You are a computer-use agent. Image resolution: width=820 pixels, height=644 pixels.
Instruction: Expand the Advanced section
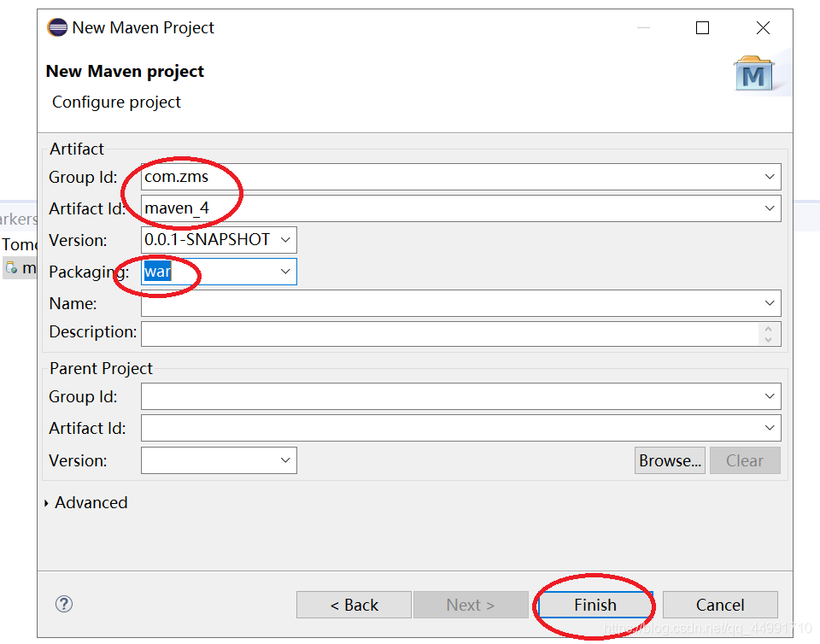[x=46, y=503]
